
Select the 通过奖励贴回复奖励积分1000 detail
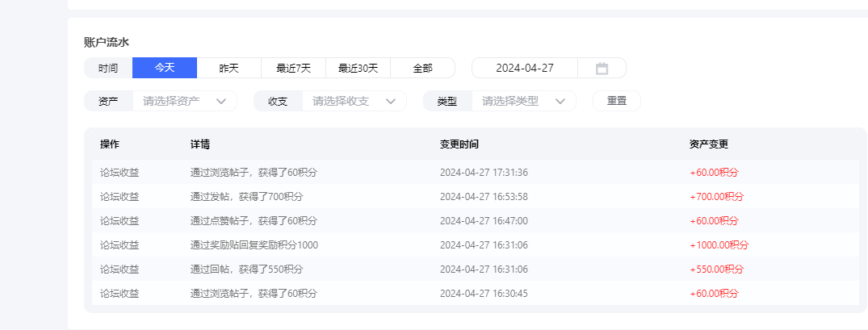pyautogui.click(x=254, y=245)
